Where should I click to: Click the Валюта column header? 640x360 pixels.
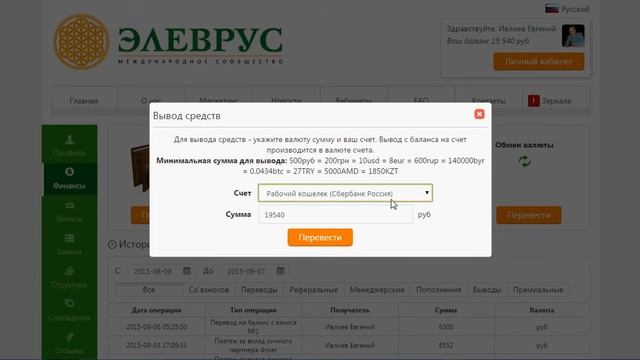tap(542, 310)
